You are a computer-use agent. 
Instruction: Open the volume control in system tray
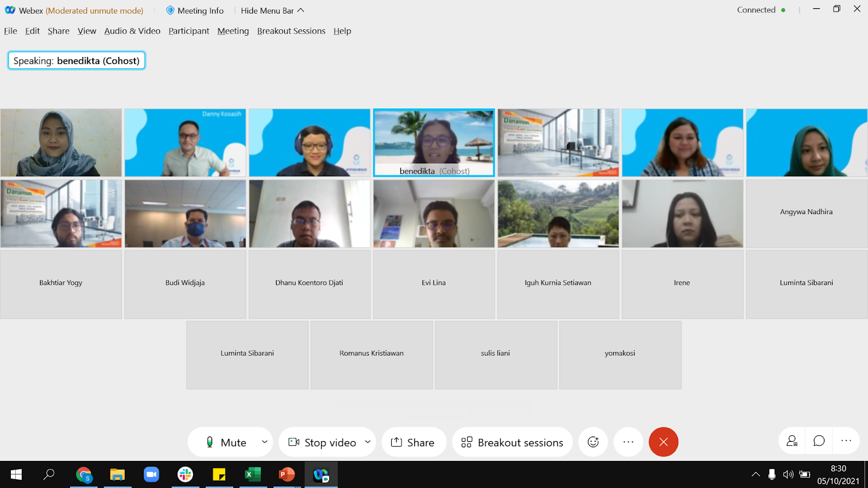(788, 475)
